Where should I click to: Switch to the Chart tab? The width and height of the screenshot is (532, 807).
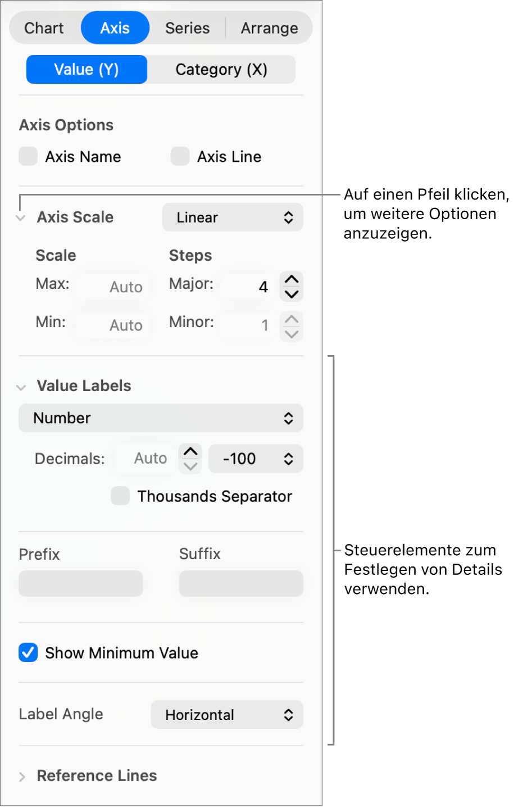coord(44,28)
